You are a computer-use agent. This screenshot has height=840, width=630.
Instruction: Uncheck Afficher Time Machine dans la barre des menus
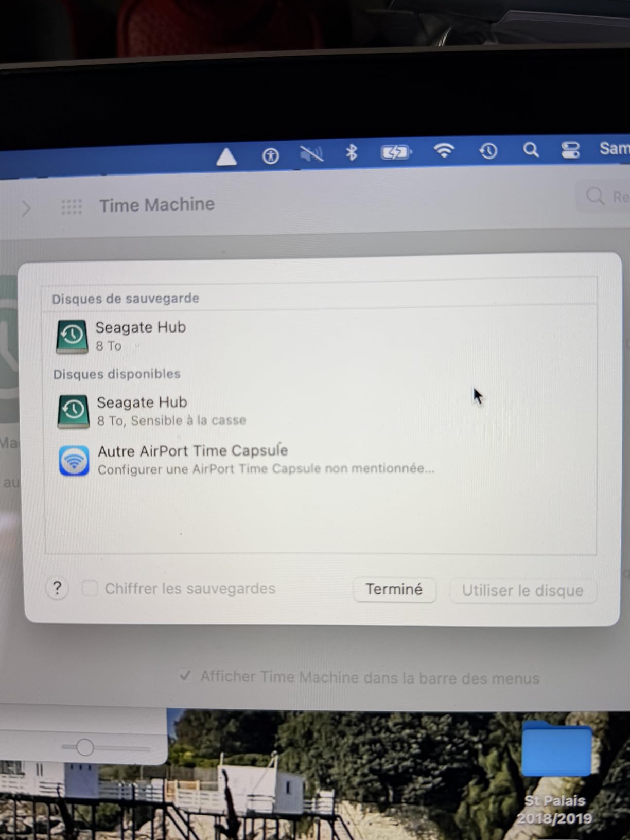(185, 675)
